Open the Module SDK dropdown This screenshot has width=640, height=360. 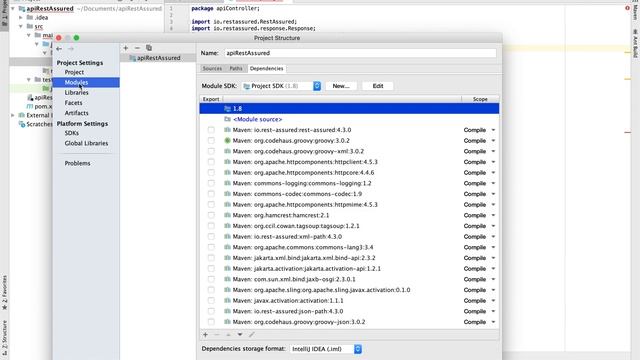[281, 86]
